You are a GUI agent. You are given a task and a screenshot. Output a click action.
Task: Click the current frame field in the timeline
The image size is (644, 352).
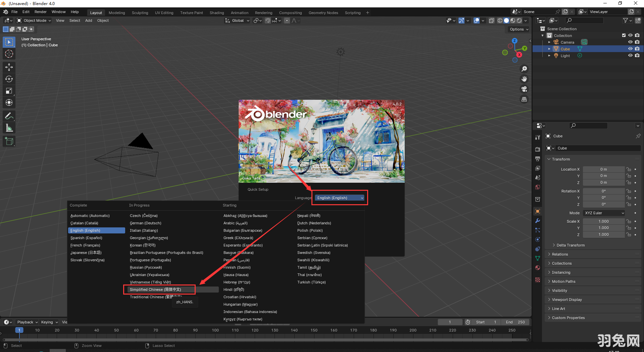(450, 322)
